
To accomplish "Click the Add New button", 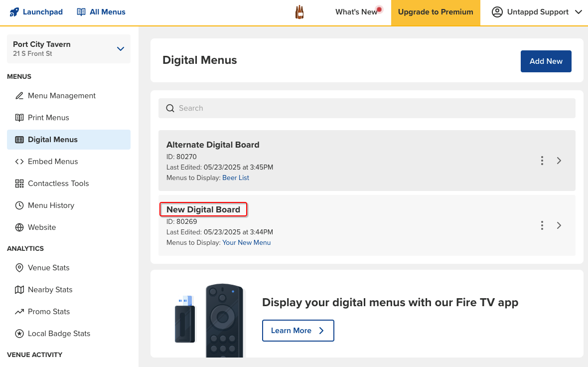I will coord(546,61).
